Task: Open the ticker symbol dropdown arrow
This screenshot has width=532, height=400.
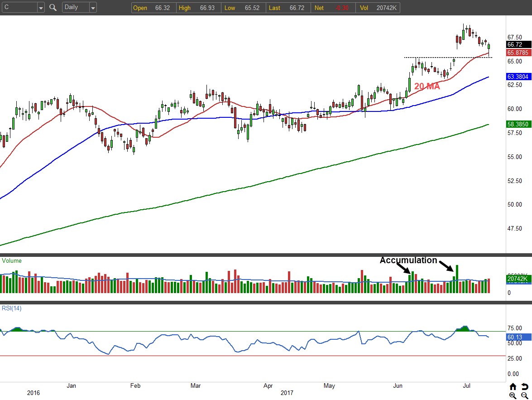Action: [x=41, y=7]
